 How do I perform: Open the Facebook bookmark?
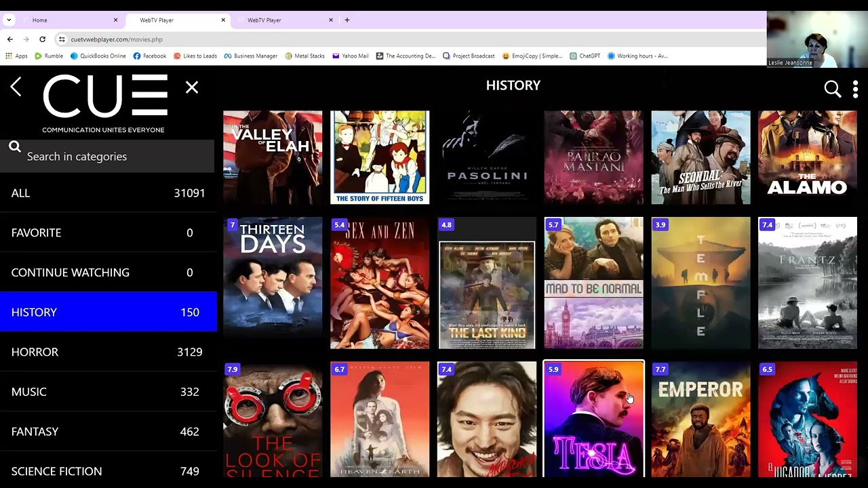150,56
